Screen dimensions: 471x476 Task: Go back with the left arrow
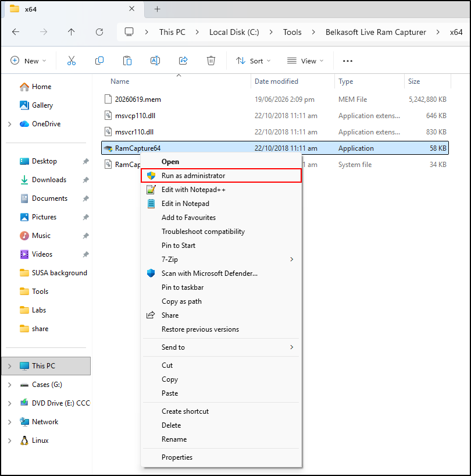click(16, 32)
